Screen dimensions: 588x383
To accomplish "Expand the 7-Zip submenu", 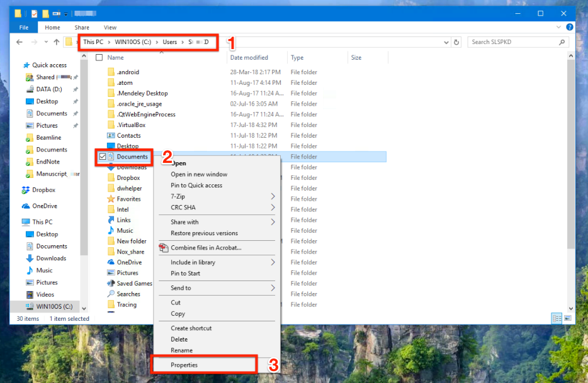I will pyautogui.click(x=273, y=196).
